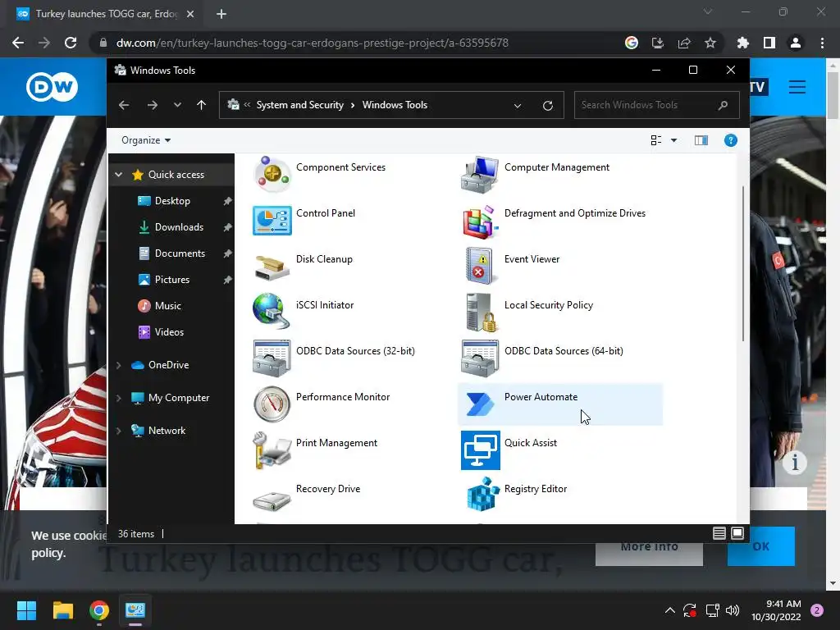This screenshot has height=630, width=840.
Task: Select the Print Management icon
Action: point(272,450)
